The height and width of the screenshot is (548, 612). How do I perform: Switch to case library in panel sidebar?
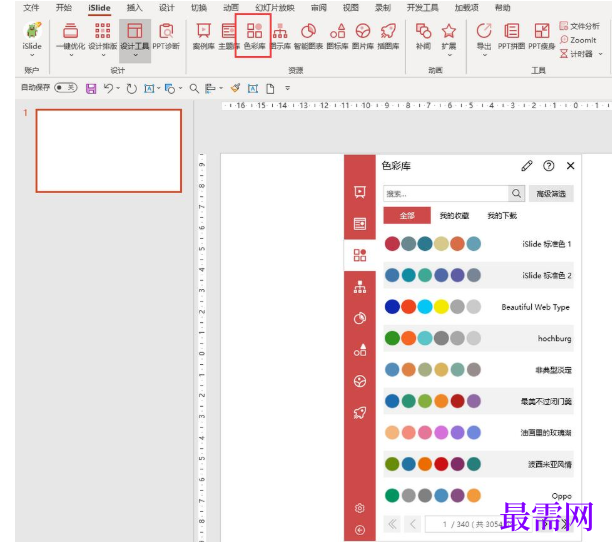click(360, 192)
